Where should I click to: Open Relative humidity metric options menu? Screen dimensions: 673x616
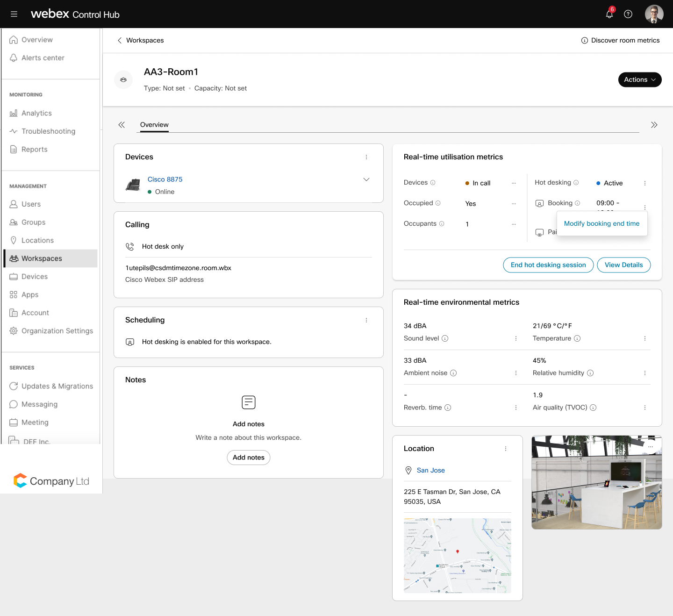click(645, 373)
